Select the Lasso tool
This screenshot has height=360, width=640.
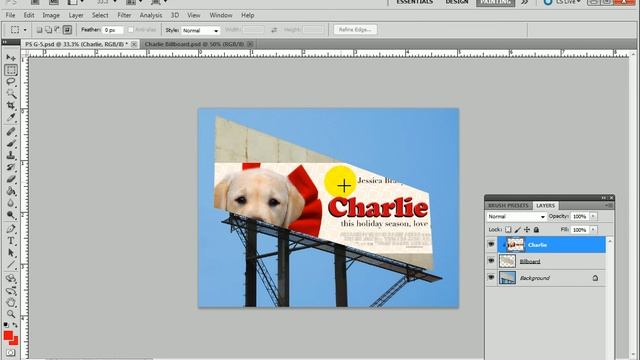tap(11, 82)
